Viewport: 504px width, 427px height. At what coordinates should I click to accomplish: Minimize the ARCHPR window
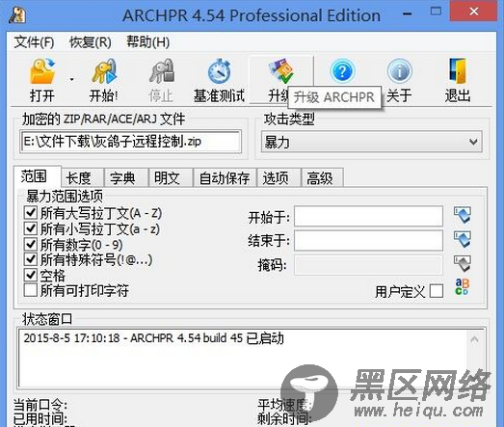coord(408,13)
